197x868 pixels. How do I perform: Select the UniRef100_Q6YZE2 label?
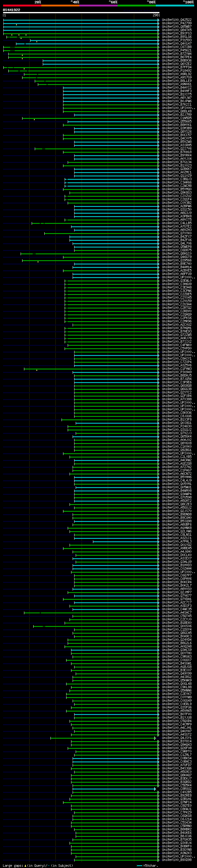pyautogui.click(x=176, y=64)
